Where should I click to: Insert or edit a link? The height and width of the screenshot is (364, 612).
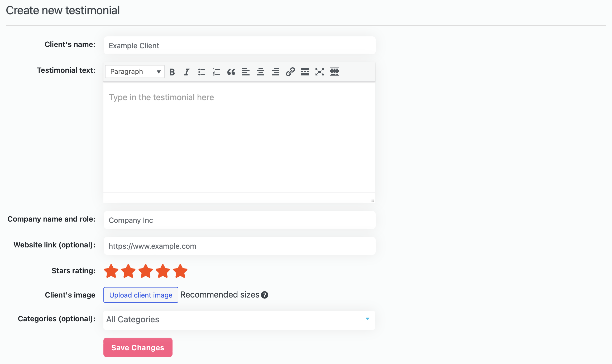[x=290, y=72]
